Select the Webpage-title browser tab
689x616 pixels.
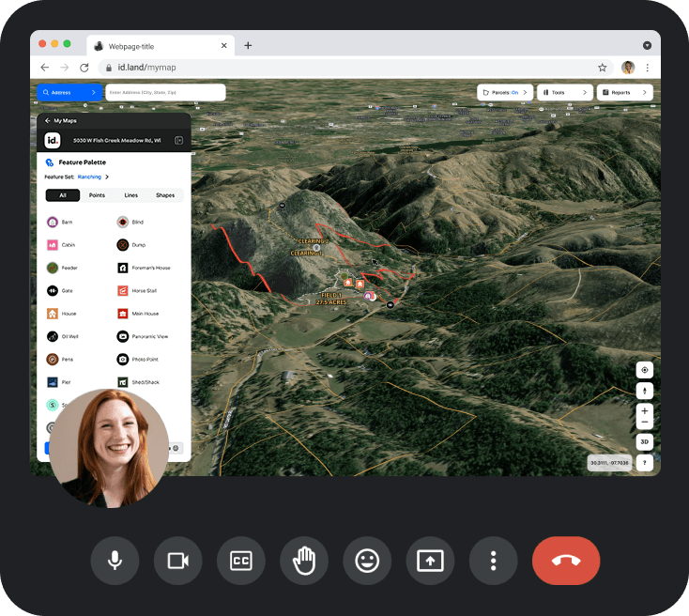coord(161,46)
